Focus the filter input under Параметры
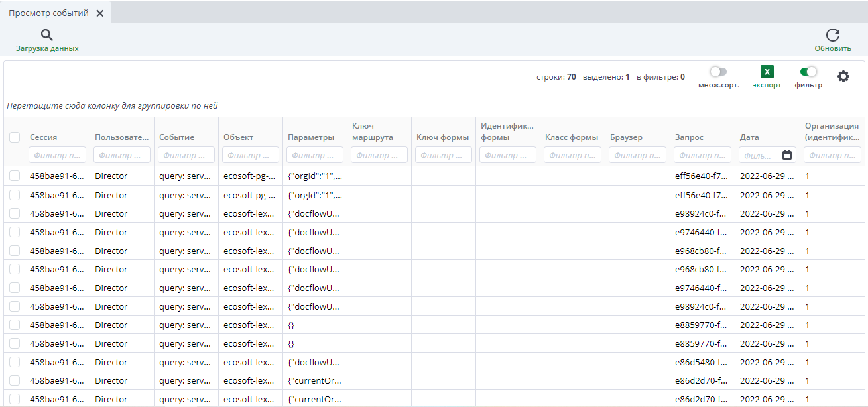Screen dimensions: 868x407 tap(315, 155)
